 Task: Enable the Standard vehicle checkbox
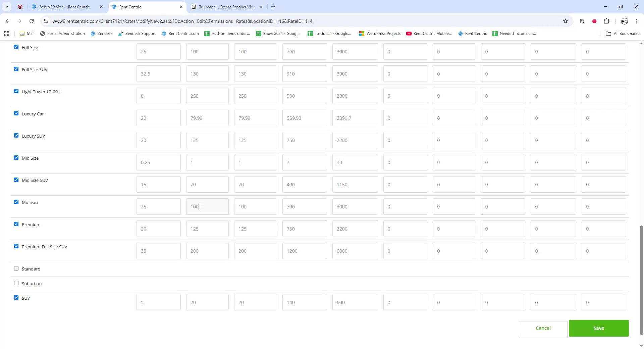click(16, 268)
